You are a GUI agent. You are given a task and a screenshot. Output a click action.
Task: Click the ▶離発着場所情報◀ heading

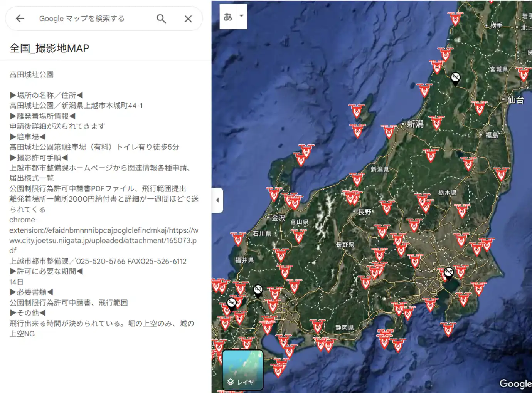pyautogui.click(x=42, y=116)
